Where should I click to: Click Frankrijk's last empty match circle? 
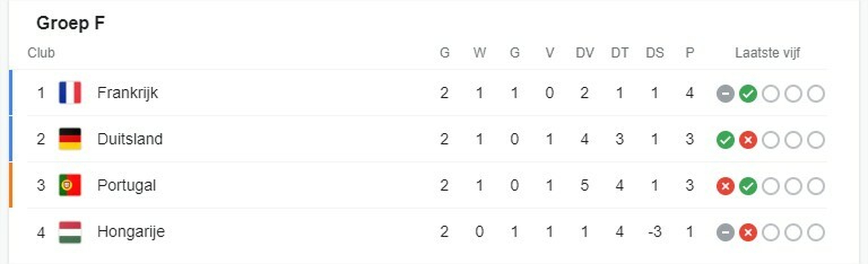point(816,93)
